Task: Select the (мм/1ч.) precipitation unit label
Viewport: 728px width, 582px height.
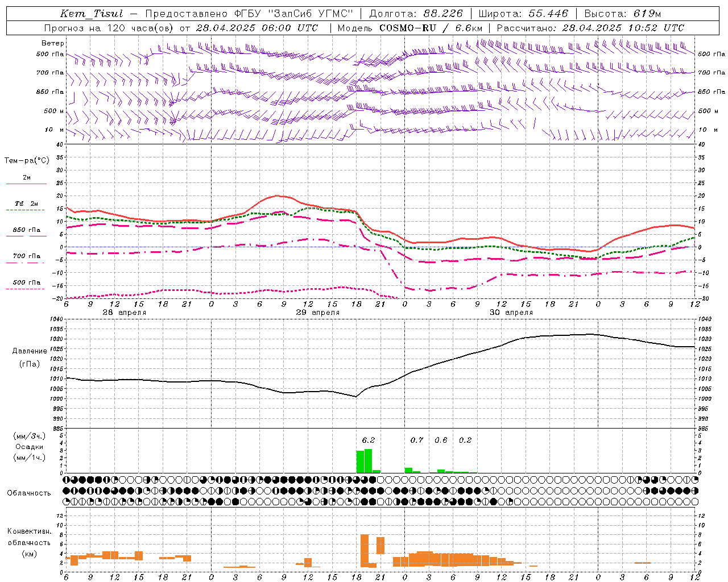Action: pyautogui.click(x=29, y=458)
